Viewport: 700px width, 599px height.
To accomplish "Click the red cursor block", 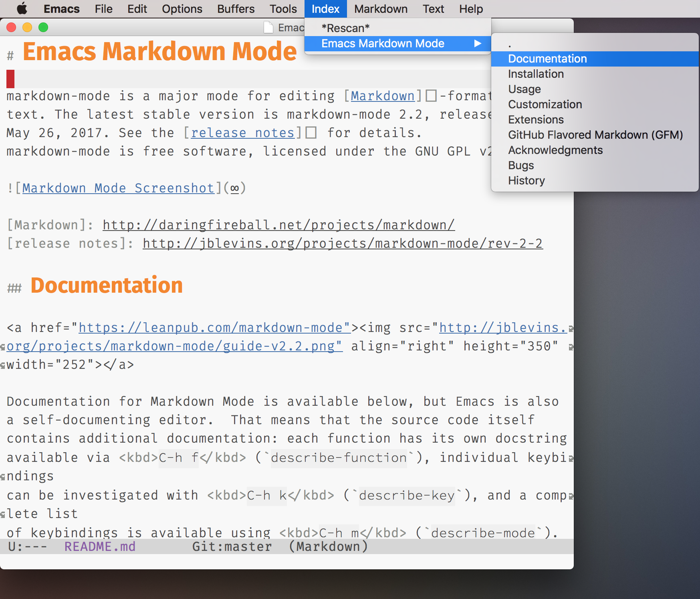I will point(10,79).
